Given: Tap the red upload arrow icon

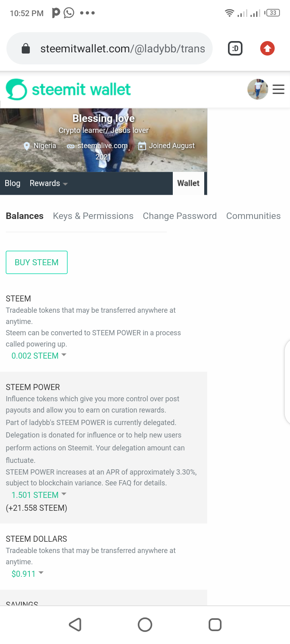Looking at the screenshot, I should point(267,49).
